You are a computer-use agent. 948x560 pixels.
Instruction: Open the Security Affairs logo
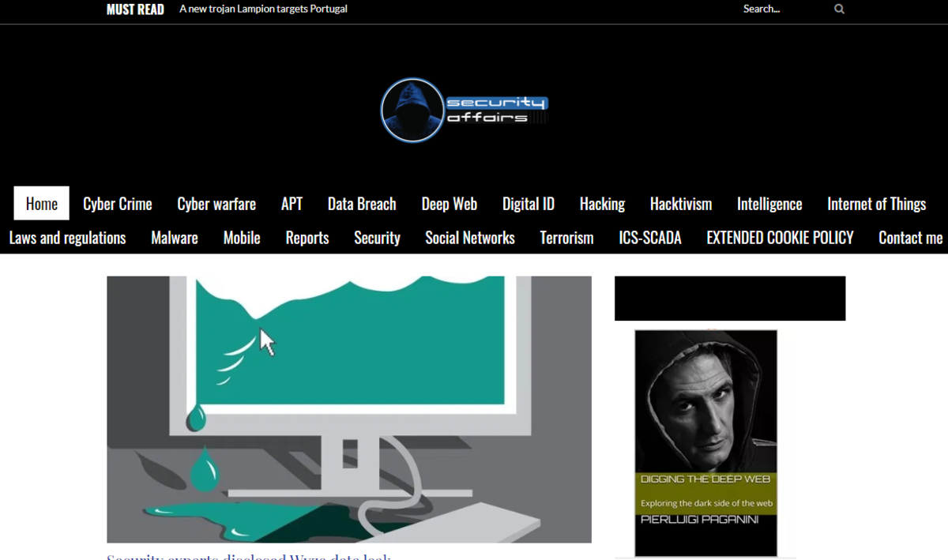point(464,110)
